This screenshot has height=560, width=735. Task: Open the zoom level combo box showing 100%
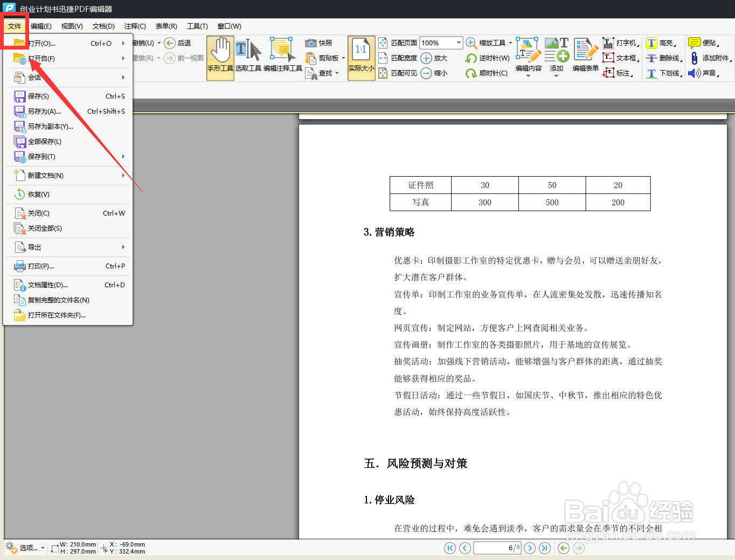coord(441,43)
